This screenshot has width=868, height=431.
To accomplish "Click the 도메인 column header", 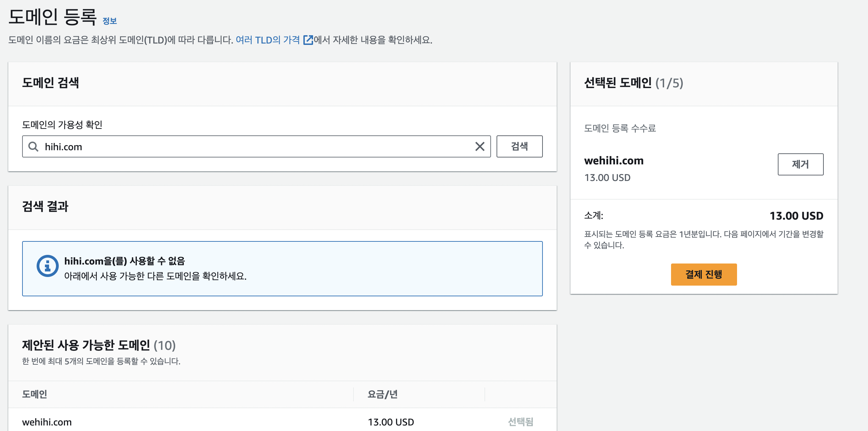I will [35, 394].
